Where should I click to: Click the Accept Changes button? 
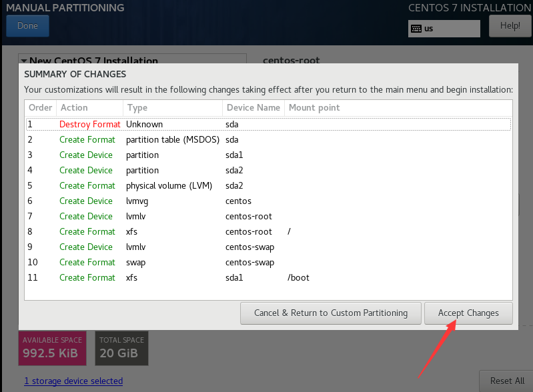point(468,313)
